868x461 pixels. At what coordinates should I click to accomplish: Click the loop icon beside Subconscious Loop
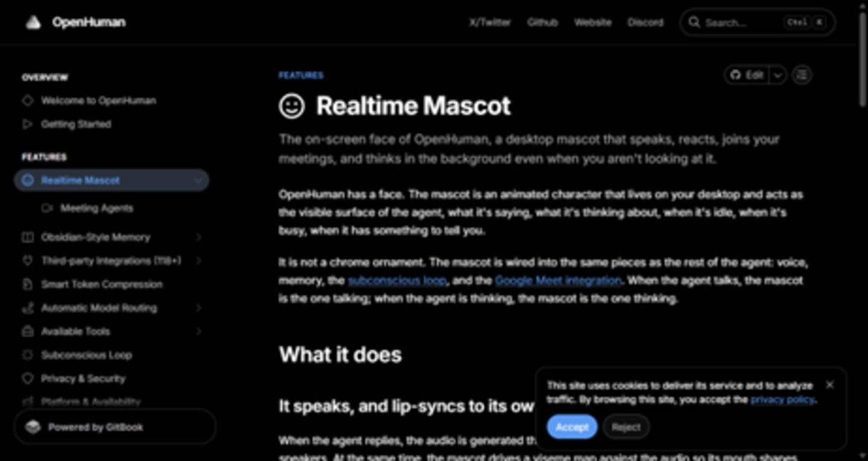click(27, 355)
